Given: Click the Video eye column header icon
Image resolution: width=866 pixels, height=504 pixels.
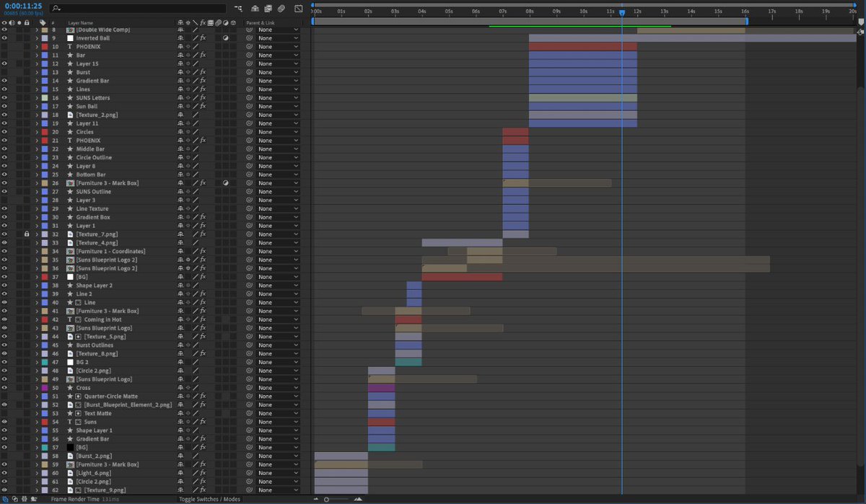Looking at the screenshot, I should click(x=4, y=22).
